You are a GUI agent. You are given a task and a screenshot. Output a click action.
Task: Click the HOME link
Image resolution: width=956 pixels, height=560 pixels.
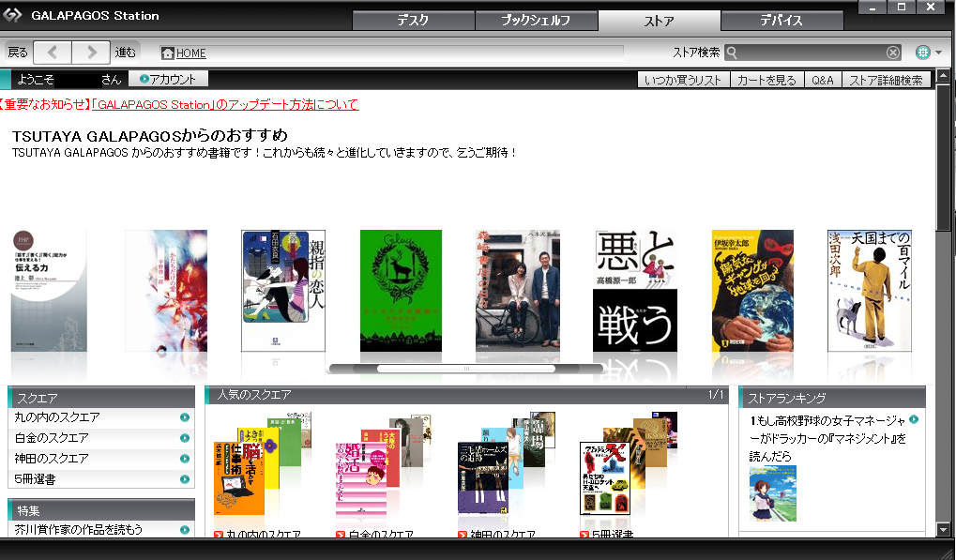click(x=190, y=53)
